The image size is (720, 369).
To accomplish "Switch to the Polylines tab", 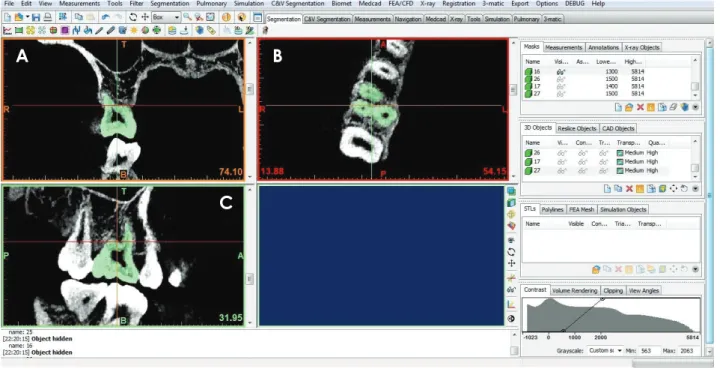I will click(552, 209).
